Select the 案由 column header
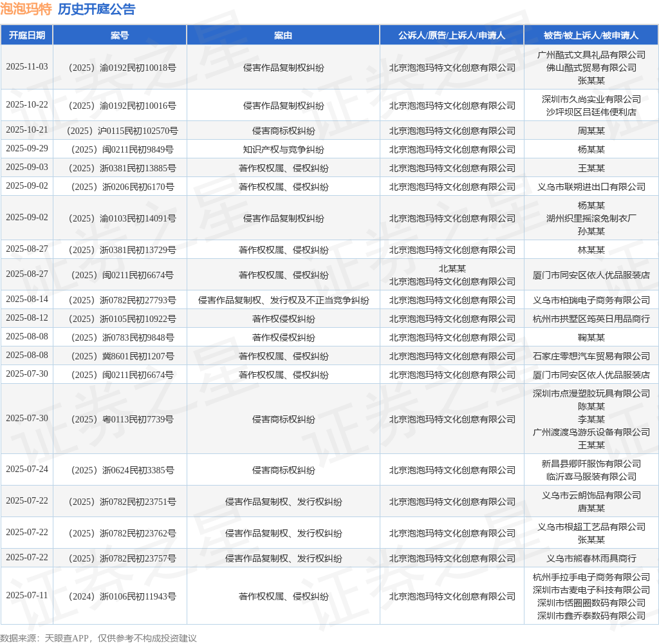 pyautogui.click(x=283, y=35)
